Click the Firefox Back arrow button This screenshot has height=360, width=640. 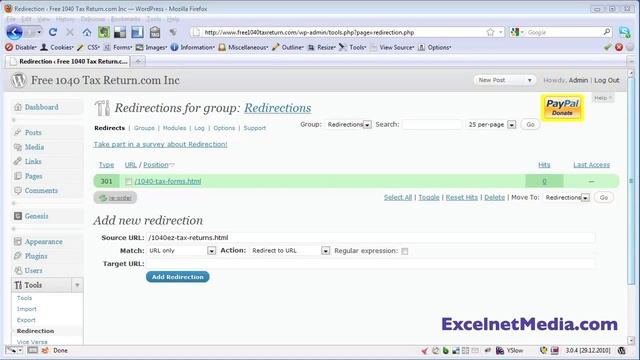(14, 32)
